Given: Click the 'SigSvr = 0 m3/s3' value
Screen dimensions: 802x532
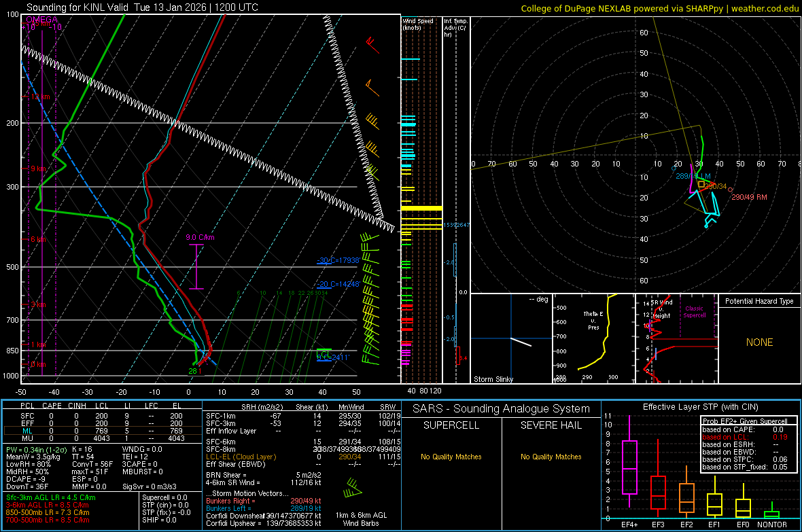Looking at the screenshot, I should coord(150,486).
